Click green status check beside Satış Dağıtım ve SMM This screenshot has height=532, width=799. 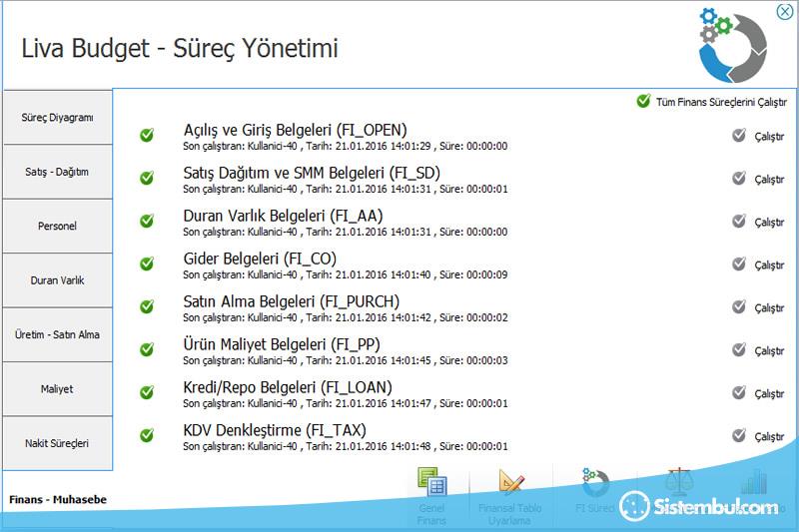[x=147, y=178]
